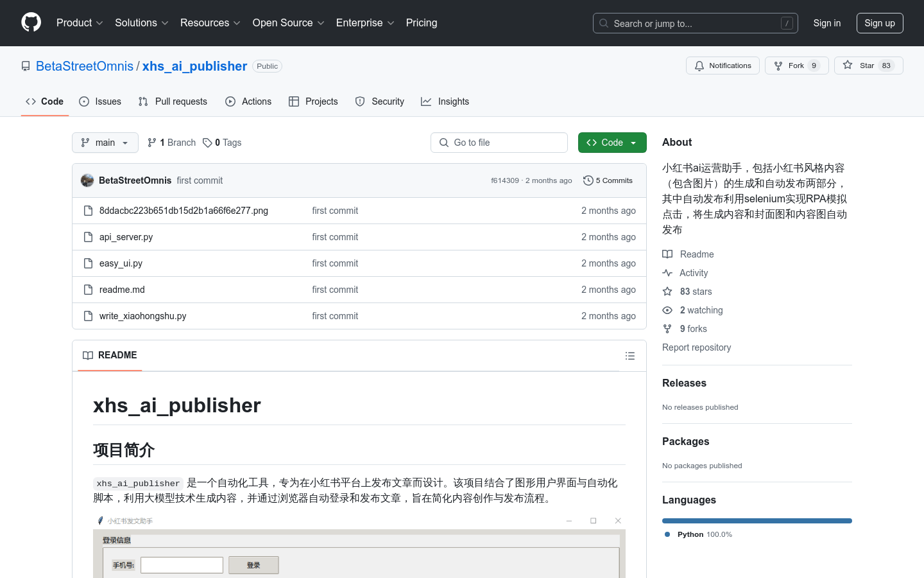Viewport: 924px width, 578px height.
Task: Click the Python language bar
Action: [757, 521]
